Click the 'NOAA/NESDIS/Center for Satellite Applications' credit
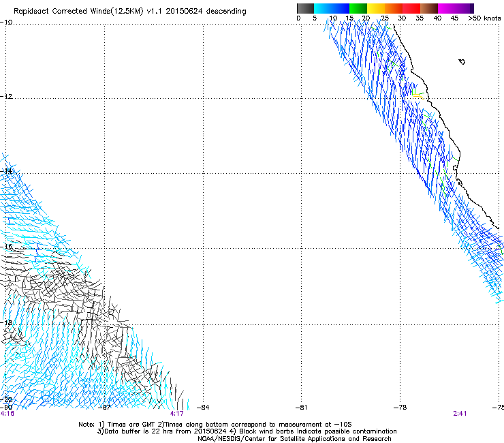Screen dimensions: 504x443 click(294, 439)
